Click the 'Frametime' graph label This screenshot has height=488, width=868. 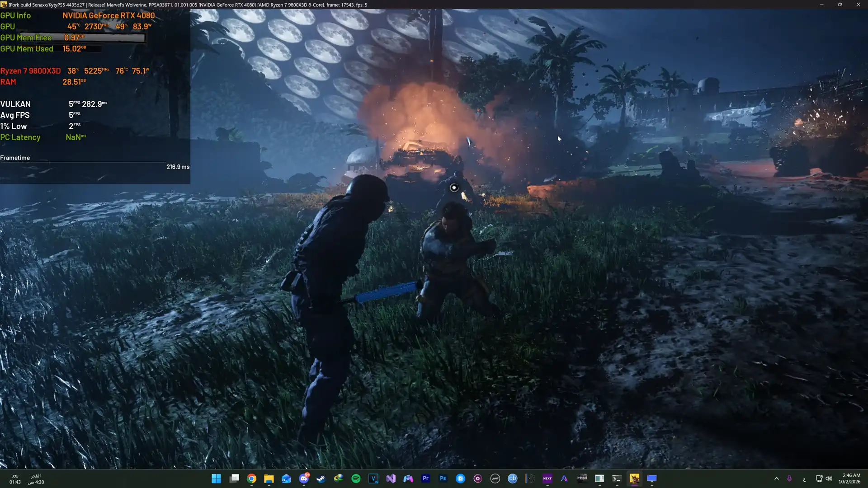[15, 158]
